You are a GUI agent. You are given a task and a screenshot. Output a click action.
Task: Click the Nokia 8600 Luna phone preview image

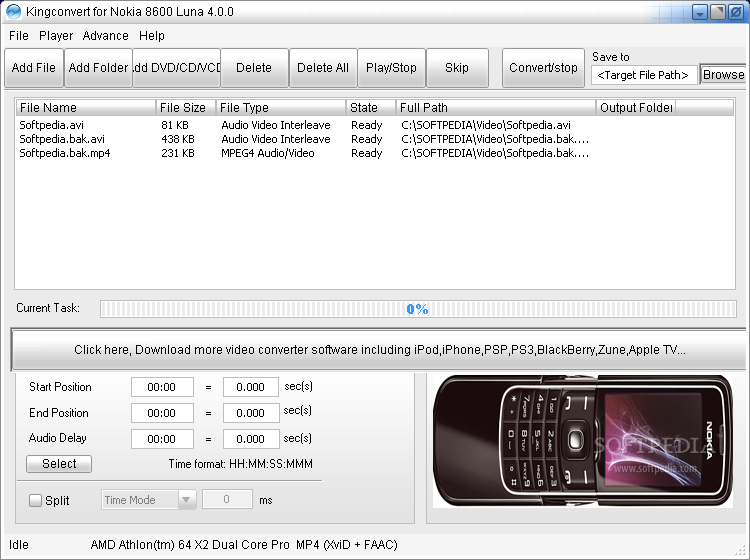tap(583, 441)
